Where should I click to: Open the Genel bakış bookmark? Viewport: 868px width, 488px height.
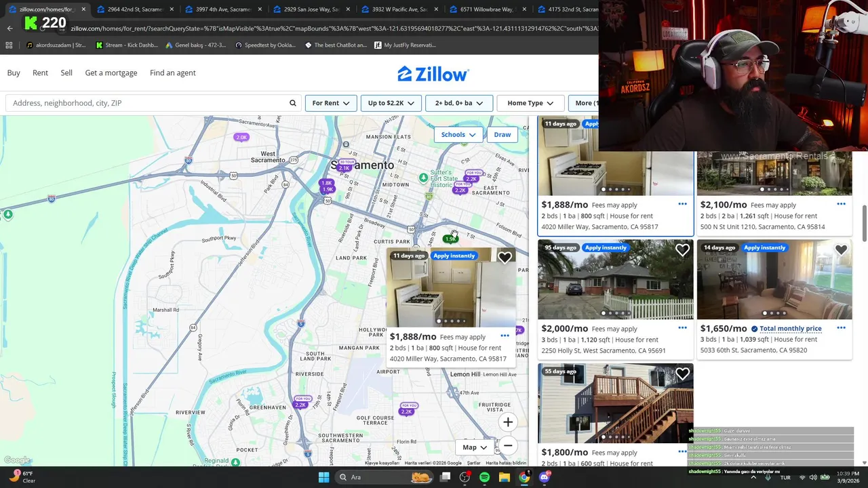[196, 45]
